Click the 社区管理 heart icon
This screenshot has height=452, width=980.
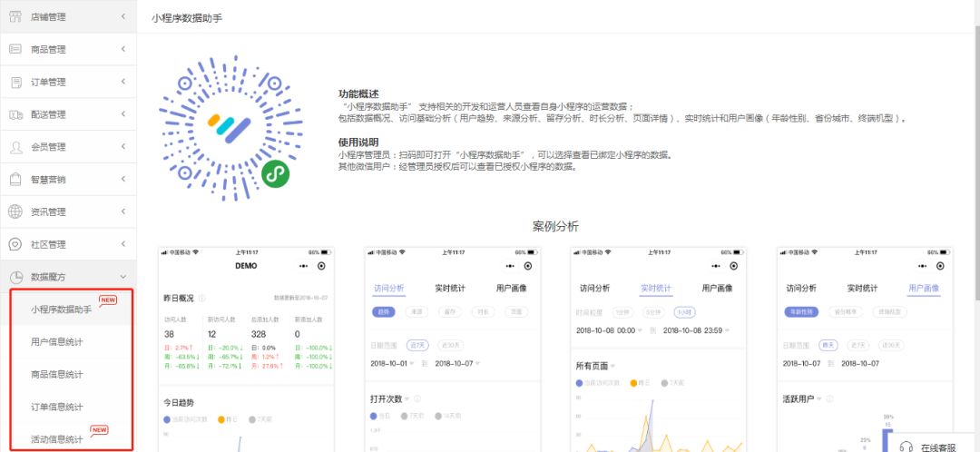click(x=15, y=244)
